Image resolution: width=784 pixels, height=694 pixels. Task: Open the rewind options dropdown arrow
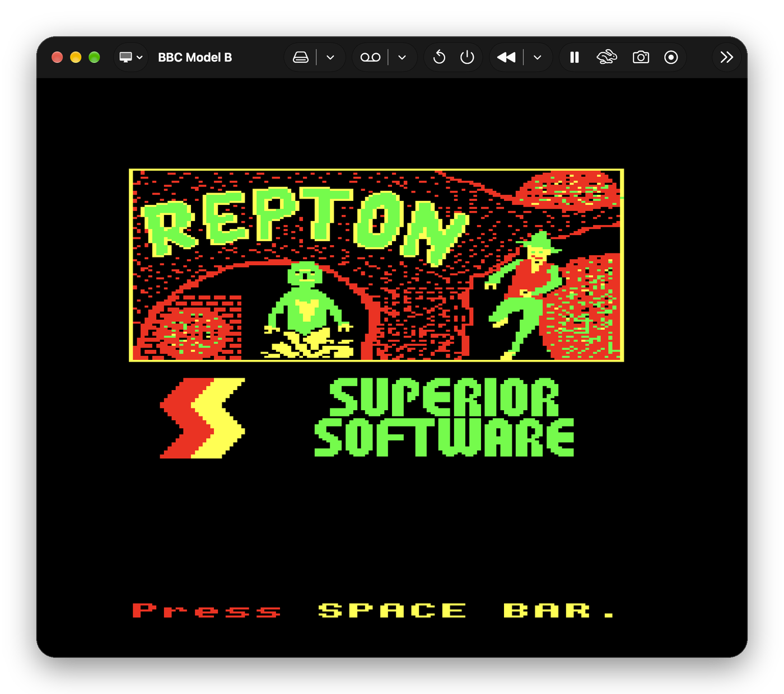(x=538, y=57)
